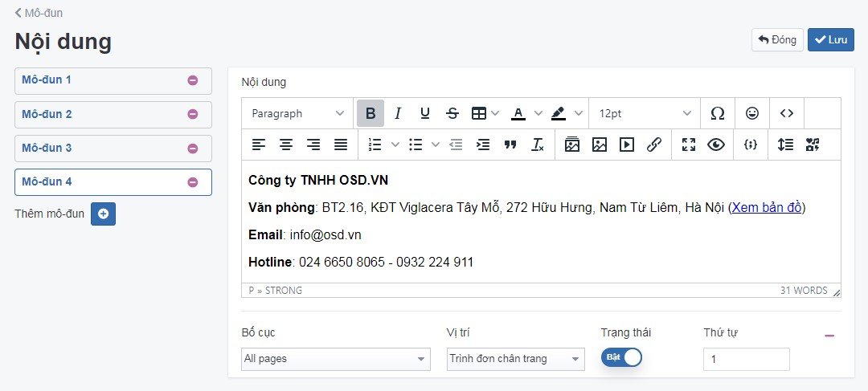Open the Xem bản đồ link
The image size is (868, 391).
[x=767, y=208]
